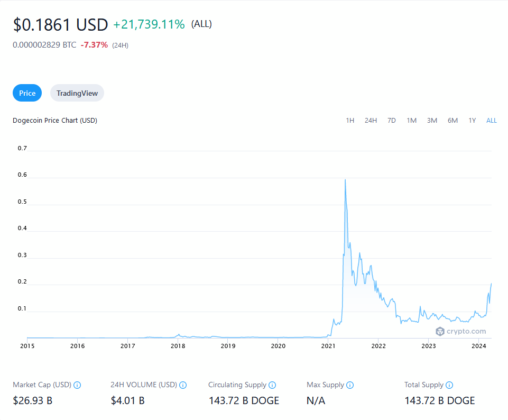Click the 0.5 y-axis price label
The height and width of the screenshot is (420, 508).
(22, 202)
